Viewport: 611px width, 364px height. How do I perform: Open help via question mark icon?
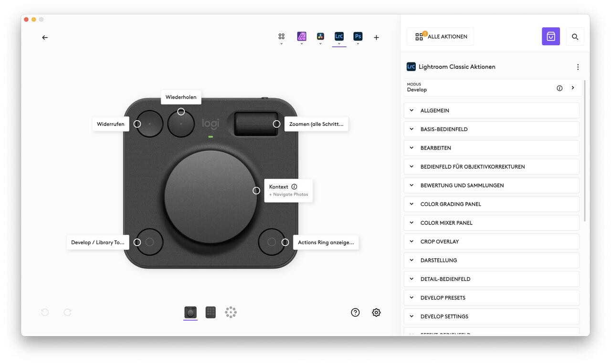coord(355,312)
